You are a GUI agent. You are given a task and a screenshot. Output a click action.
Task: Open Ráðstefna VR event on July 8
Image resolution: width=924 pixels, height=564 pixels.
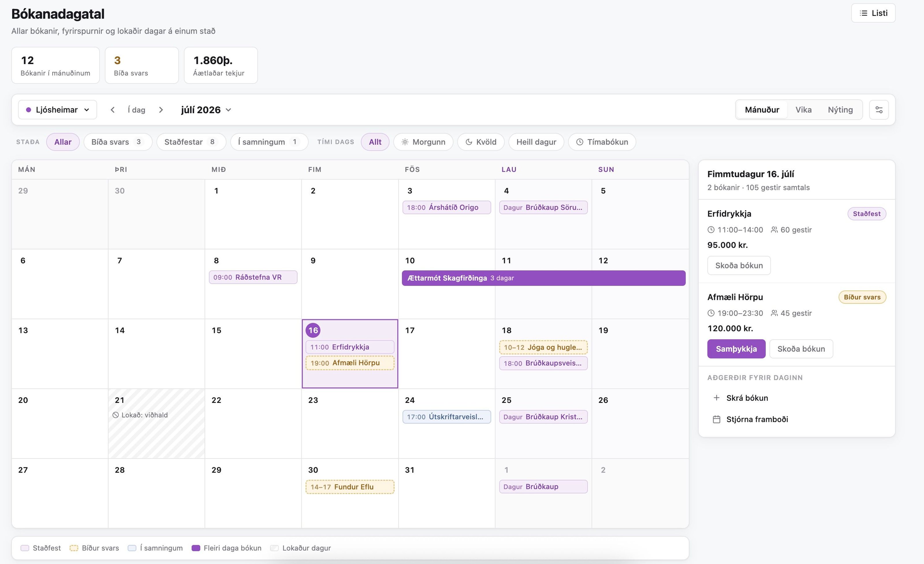pyautogui.click(x=253, y=277)
